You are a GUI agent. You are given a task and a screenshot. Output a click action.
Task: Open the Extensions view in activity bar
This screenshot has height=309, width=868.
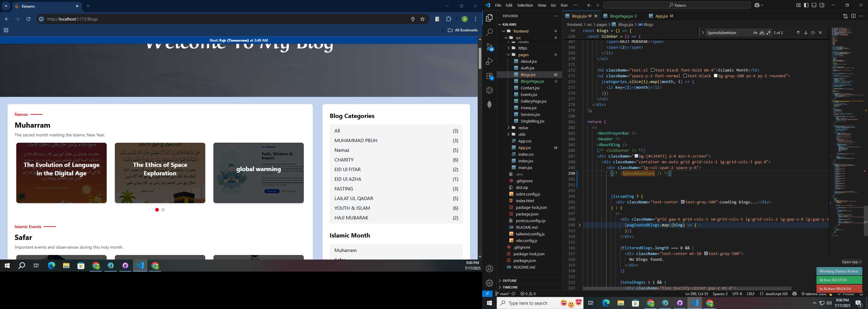point(490,76)
